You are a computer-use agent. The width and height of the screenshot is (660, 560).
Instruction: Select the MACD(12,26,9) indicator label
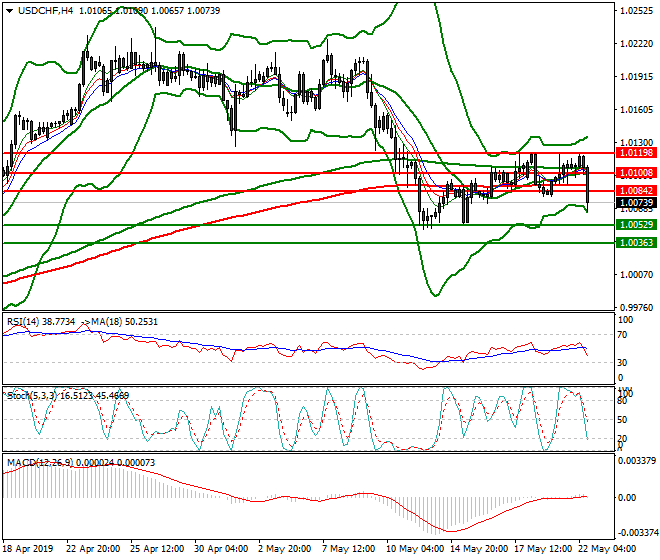[x=40, y=463]
